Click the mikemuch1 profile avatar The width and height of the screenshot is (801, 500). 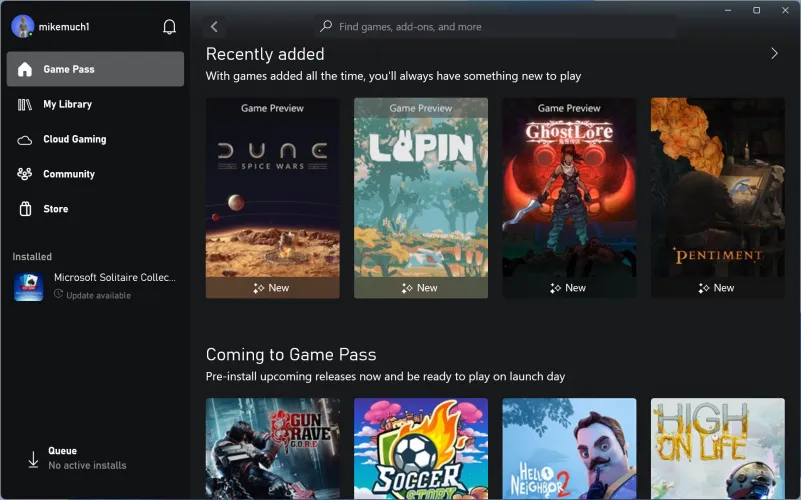click(23, 27)
